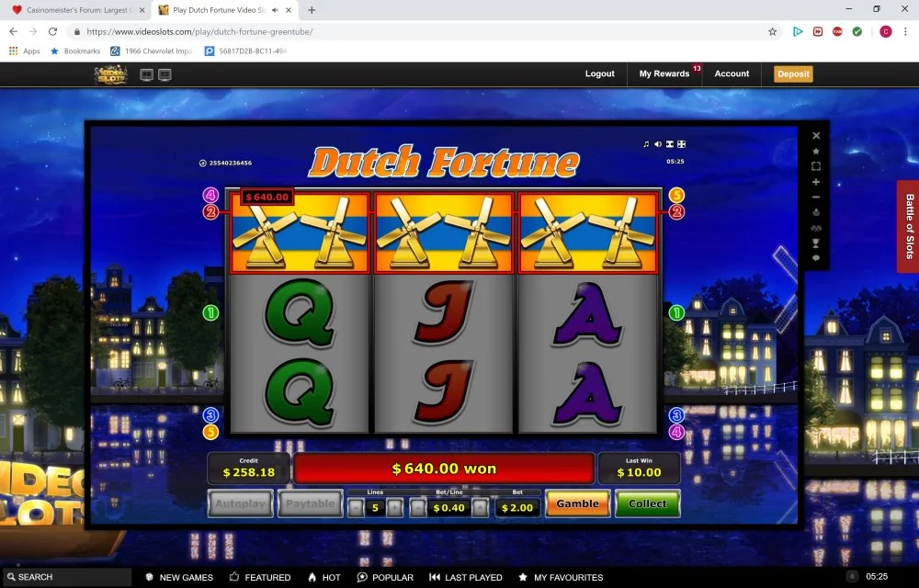Toggle the game widescreen fit icon
Viewport: 919px width, 588px height.
[x=669, y=144]
